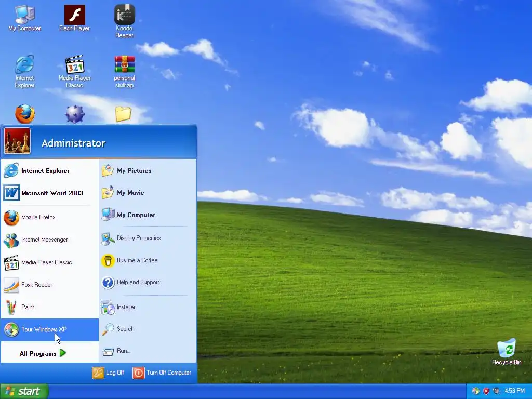Launch Flash Player desktop icon
532x399 pixels.
(x=74, y=18)
